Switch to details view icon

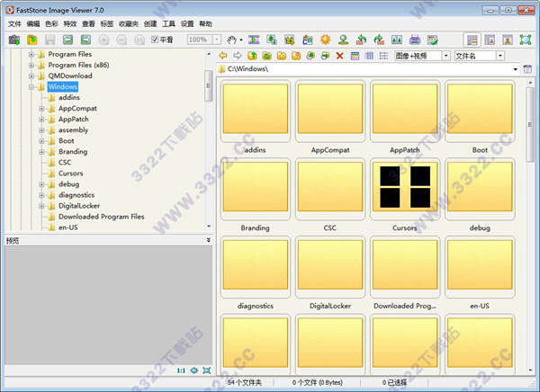[369, 56]
